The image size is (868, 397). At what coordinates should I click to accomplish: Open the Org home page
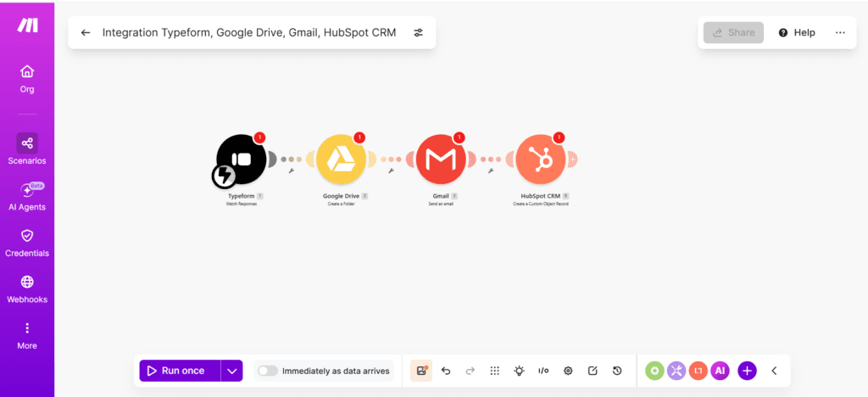27,79
